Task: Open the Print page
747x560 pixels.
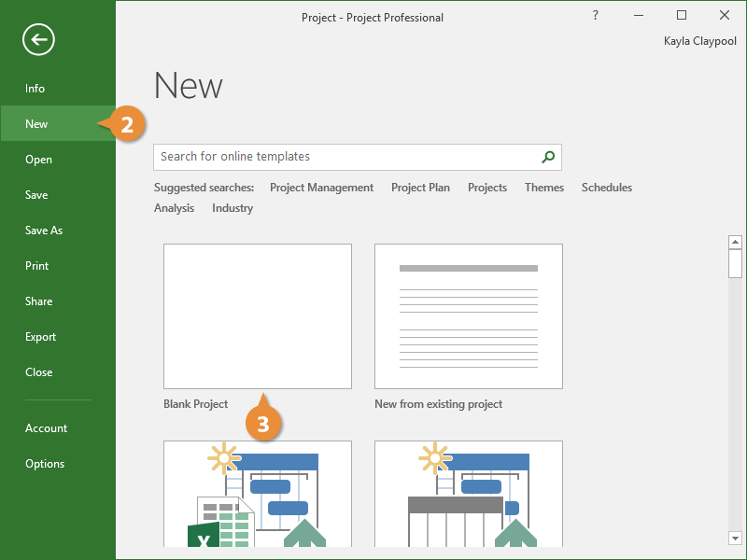Action: [38, 266]
